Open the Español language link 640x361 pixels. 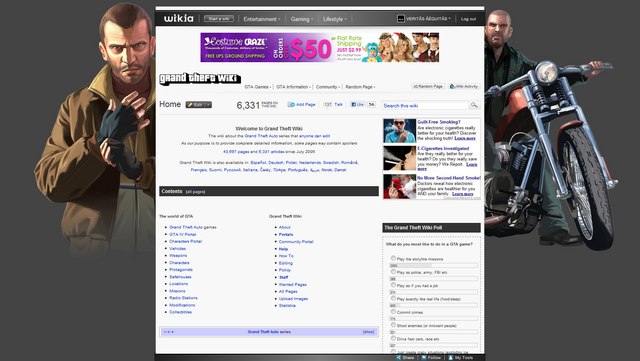point(258,163)
